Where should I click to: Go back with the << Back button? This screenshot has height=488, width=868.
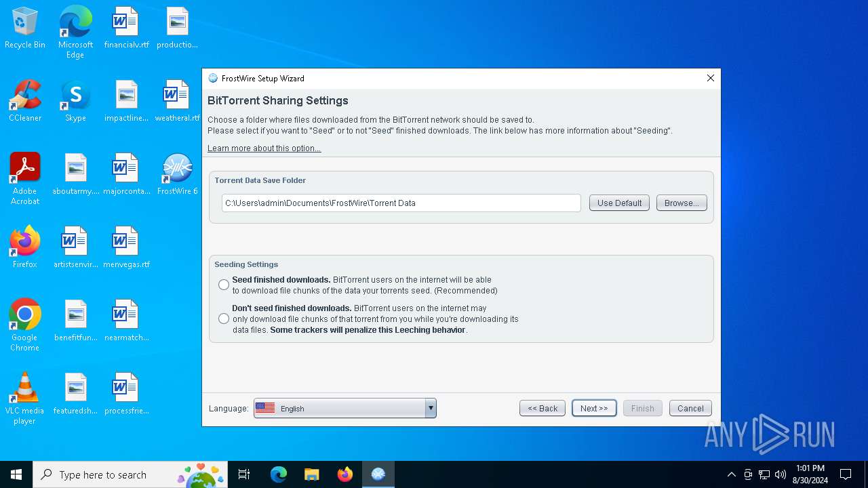click(x=542, y=408)
